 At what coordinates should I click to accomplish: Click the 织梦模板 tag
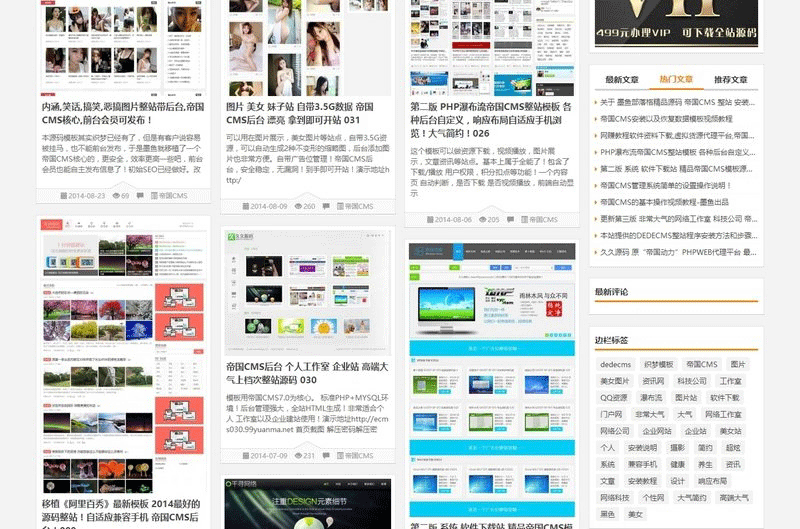click(x=659, y=364)
